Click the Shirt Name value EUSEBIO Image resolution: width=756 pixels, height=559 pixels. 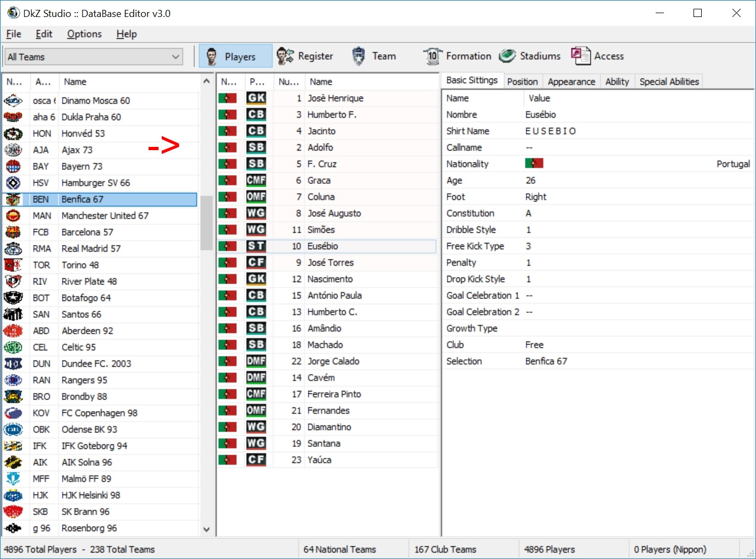[550, 131]
